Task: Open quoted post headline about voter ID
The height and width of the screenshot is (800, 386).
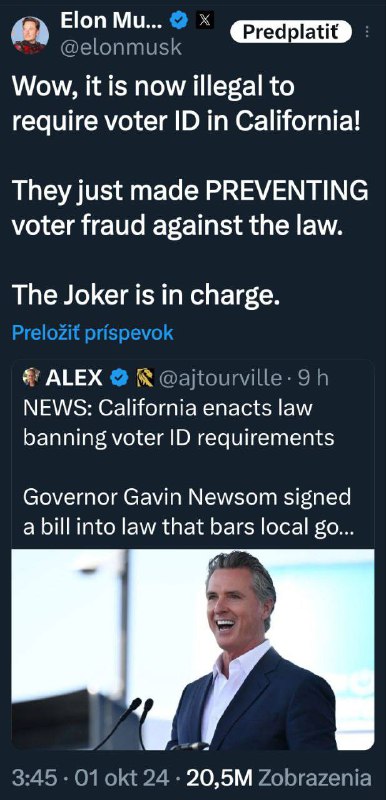Action: pyautogui.click(x=179, y=423)
